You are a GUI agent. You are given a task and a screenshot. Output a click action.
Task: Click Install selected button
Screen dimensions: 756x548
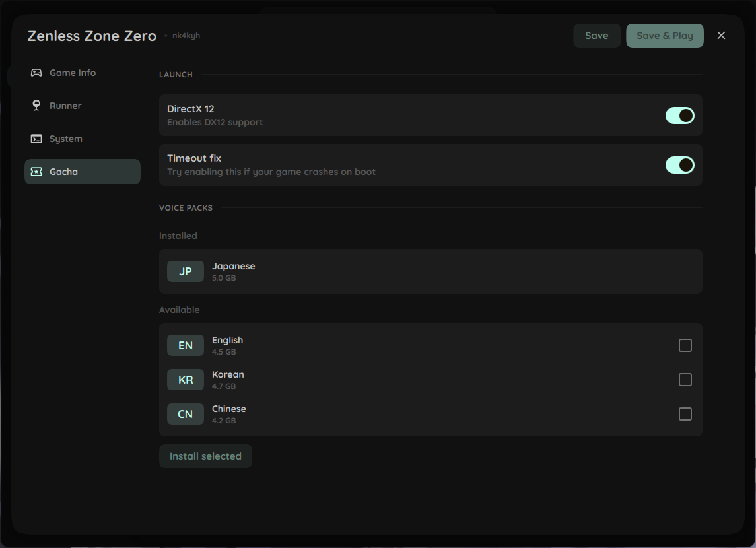click(x=205, y=456)
